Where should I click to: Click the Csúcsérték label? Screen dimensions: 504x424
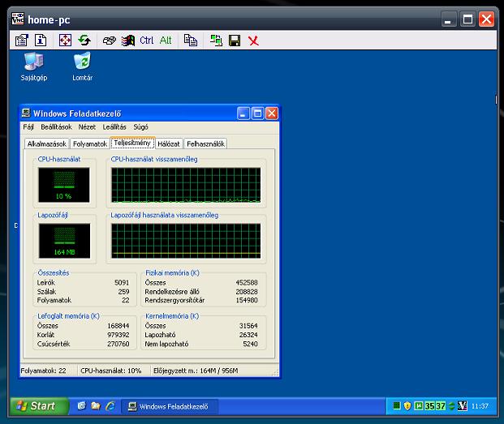coord(54,344)
